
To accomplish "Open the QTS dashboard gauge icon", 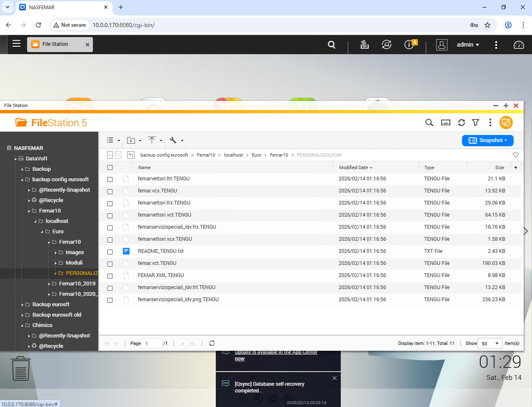I will coord(519,45).
